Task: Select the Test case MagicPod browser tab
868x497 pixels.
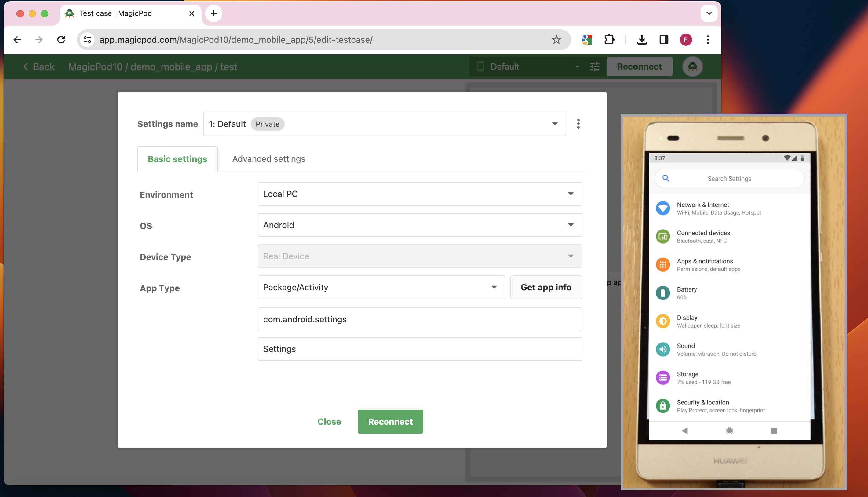Action: click(x=130, y=13)
